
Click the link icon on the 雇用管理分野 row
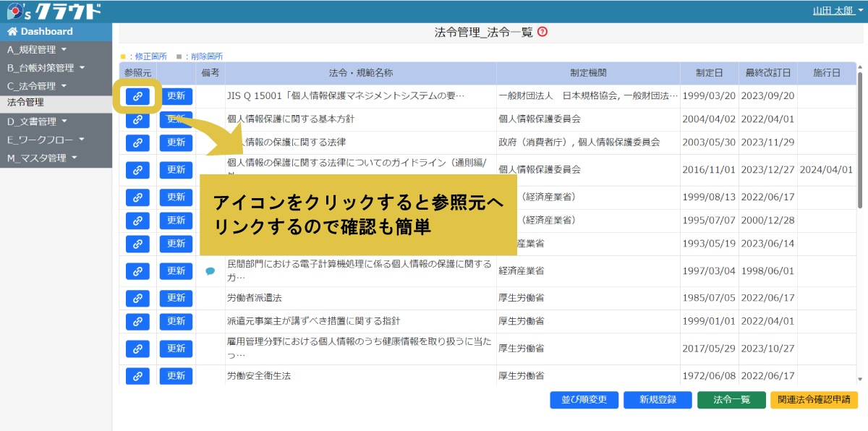pyautogui.click(x=137, y=349)
